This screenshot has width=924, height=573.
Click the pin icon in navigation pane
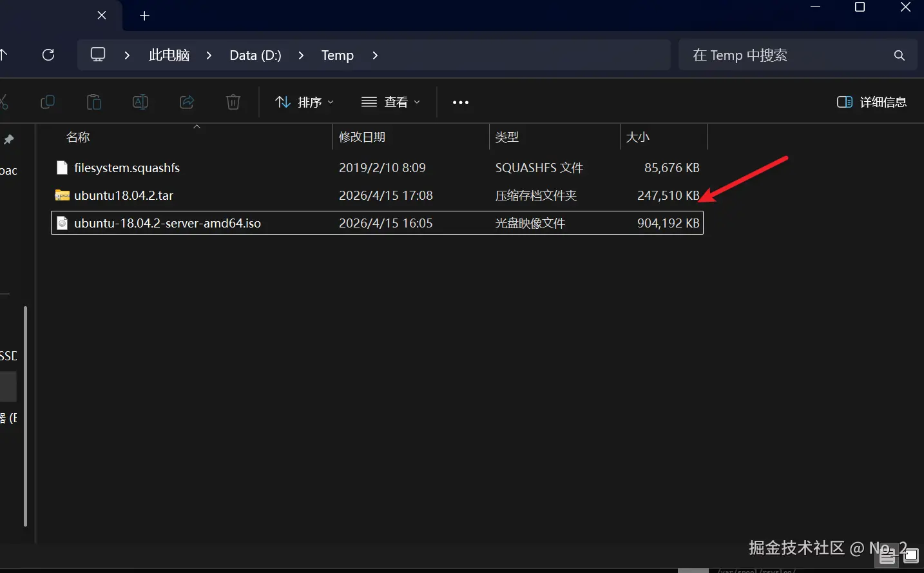pyautogui.click(x=9, y=139)
